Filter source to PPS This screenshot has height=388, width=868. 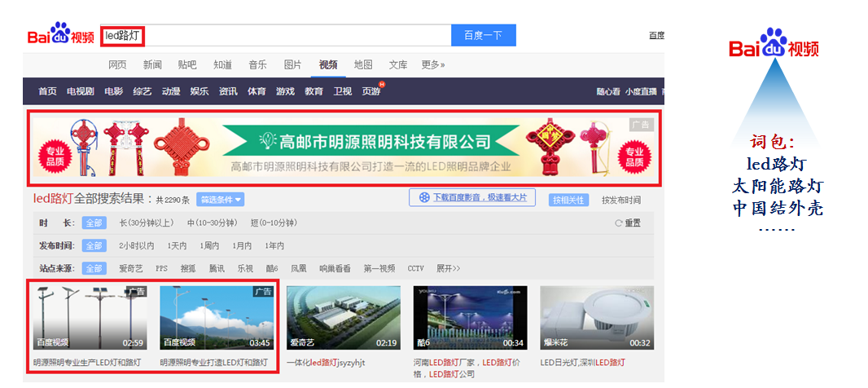161,268
